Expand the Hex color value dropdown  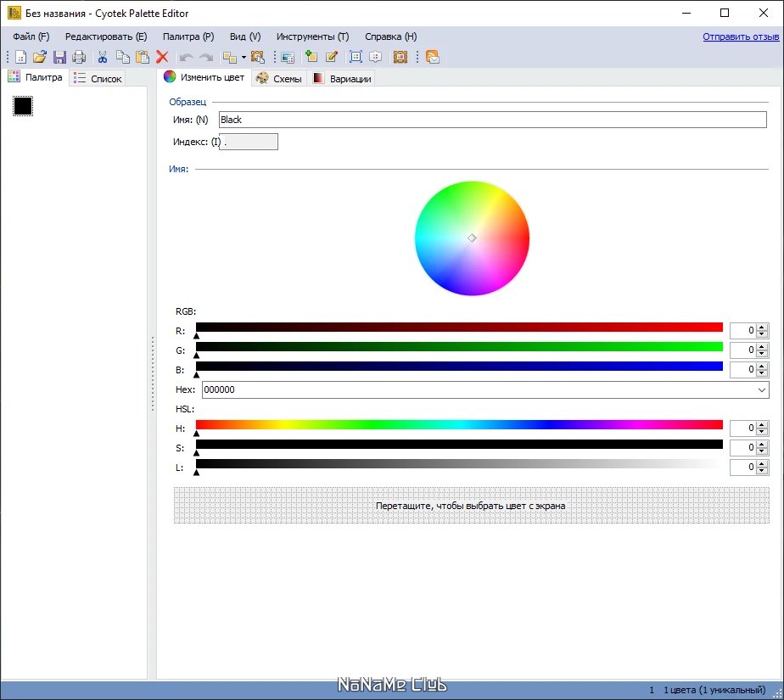pos(760,389)
